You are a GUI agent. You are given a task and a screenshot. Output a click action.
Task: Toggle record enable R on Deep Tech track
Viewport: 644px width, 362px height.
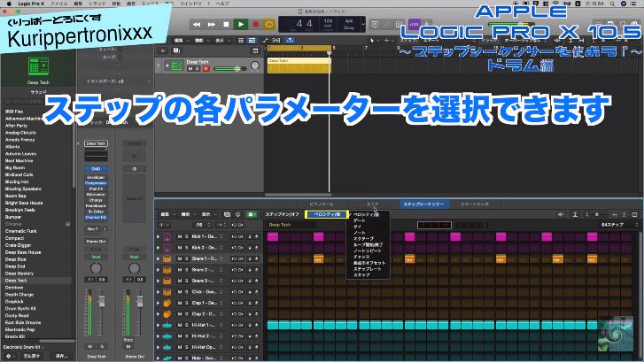206,68
